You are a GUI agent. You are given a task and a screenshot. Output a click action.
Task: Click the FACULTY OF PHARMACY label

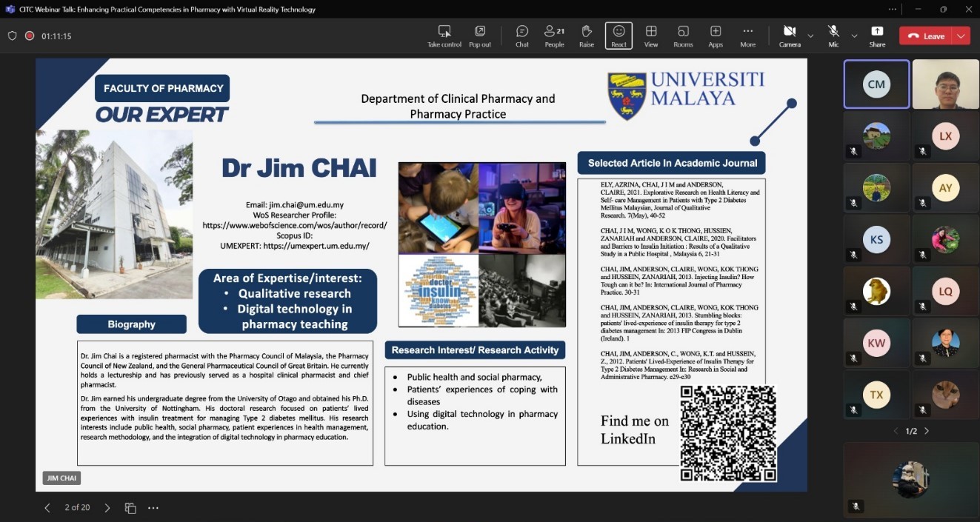pos(163,88)
